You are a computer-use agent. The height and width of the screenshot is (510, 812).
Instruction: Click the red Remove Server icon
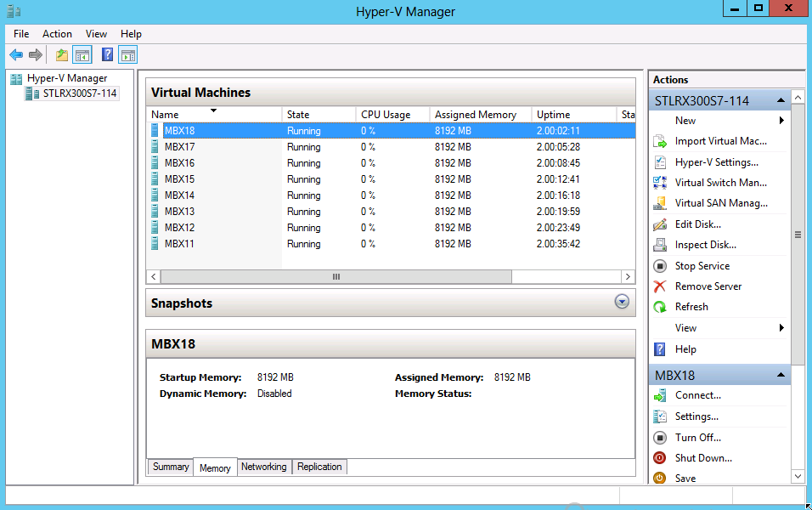pyautogui.click(x=660, y=286)
